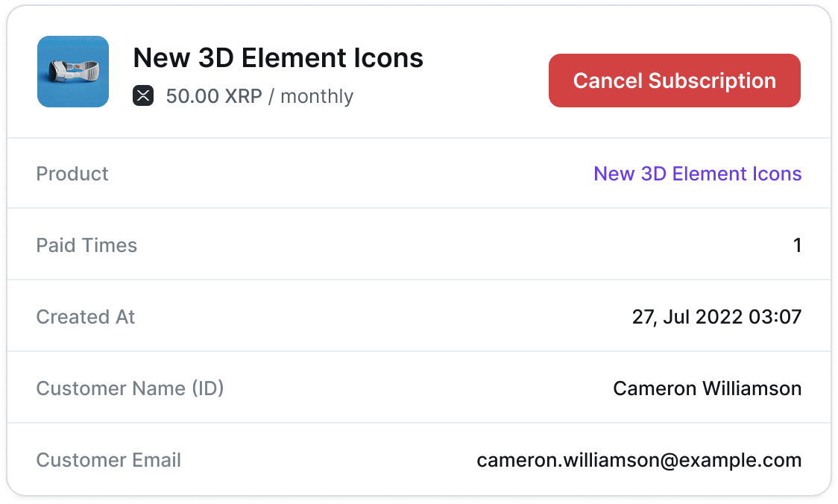Click the Paid Times label
The width and height of the screenshot is (838, 504).
point(86,245)
